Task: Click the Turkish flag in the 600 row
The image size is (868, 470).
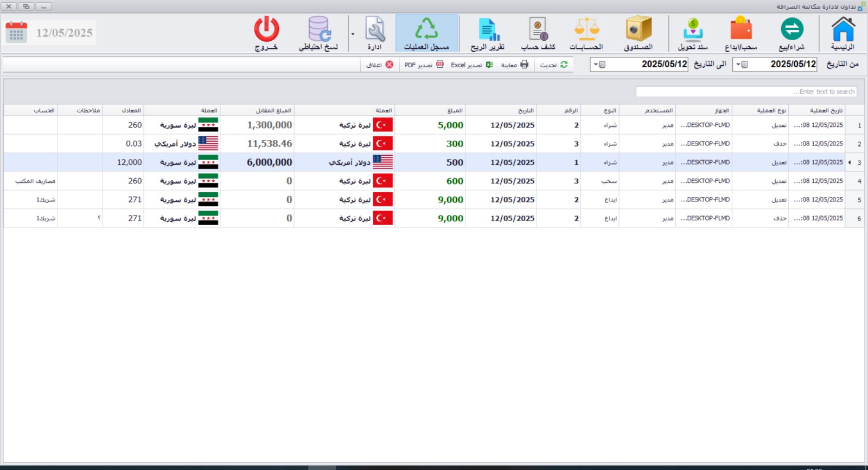Action: click(382, 181)
